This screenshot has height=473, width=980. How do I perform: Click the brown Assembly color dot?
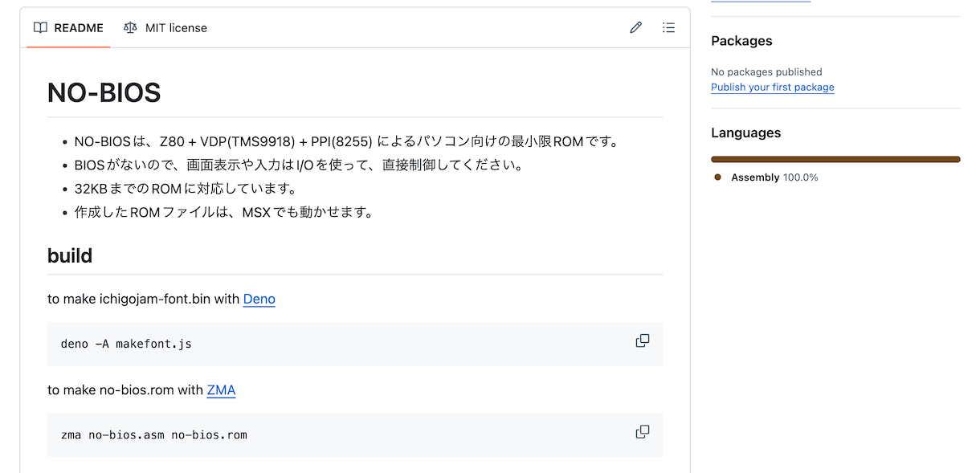tap(717, 177)
